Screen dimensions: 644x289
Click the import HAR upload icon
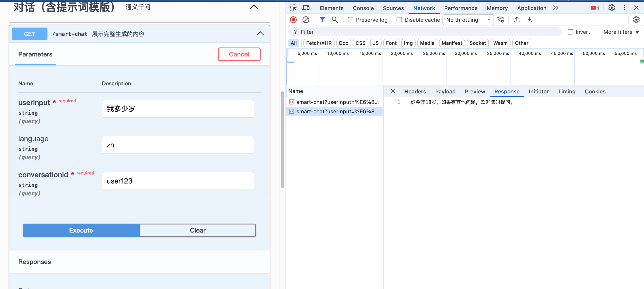[x=517, y=20]
